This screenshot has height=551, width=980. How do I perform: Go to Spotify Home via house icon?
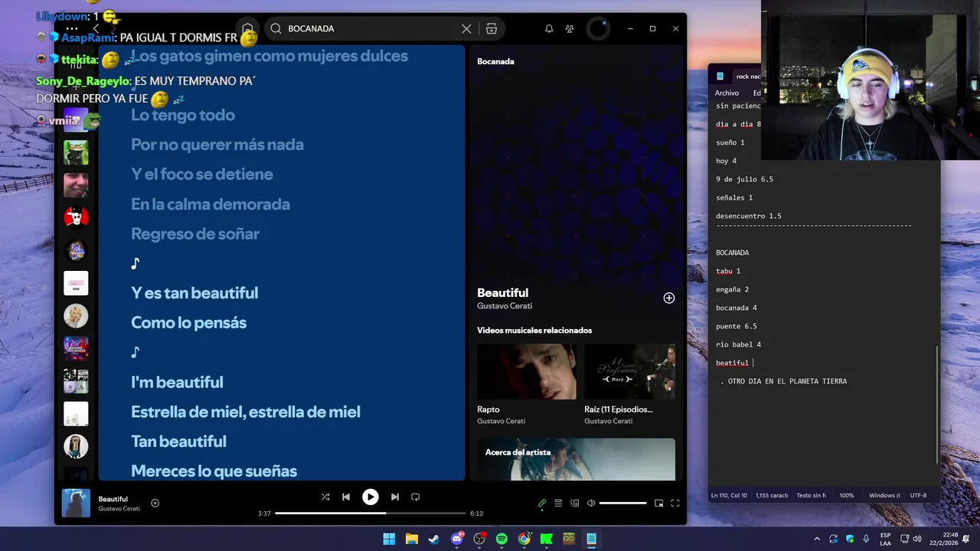pyautogui.click(x=247, y=28)
